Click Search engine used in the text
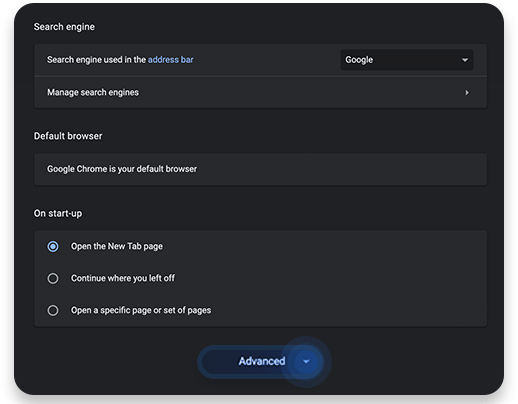 pyautogui.click(x=96, y=60)
